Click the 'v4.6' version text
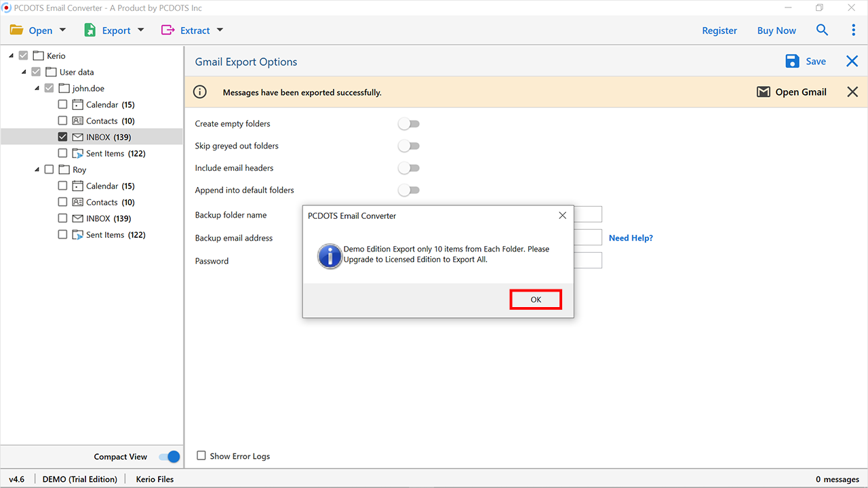The width and height of the screenshot is (868, 488). tap(16, 479)
